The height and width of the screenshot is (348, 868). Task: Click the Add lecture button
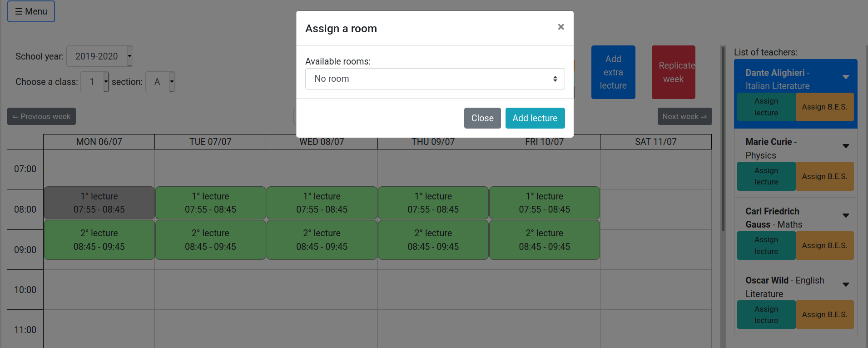tap(535, 118)
